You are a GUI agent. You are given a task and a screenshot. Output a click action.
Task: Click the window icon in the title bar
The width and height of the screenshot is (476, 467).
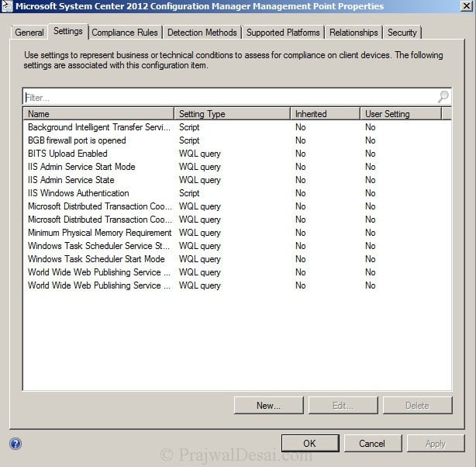click(7, 5)
